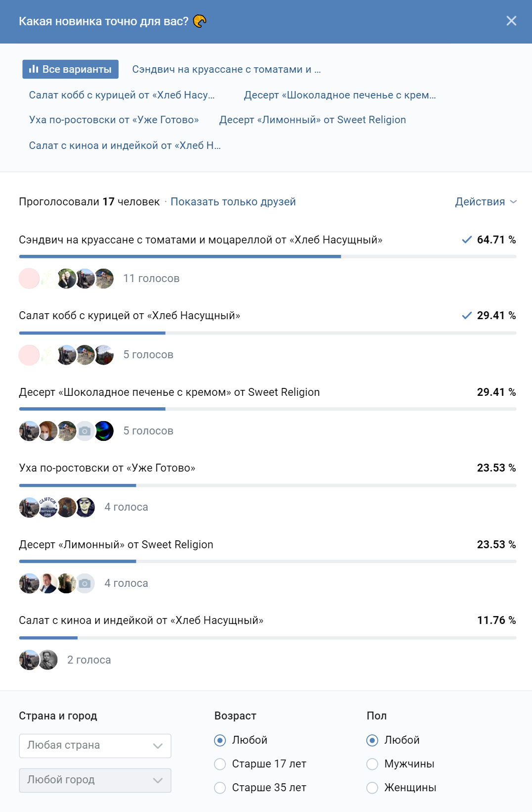Viewport: 532px width, 812px height.
Task: Open the Любой город dropdown
Action: 95,780
